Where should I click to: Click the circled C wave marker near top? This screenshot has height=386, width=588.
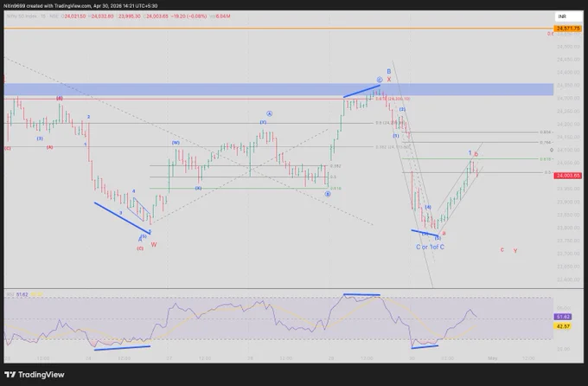pos(380,80)
